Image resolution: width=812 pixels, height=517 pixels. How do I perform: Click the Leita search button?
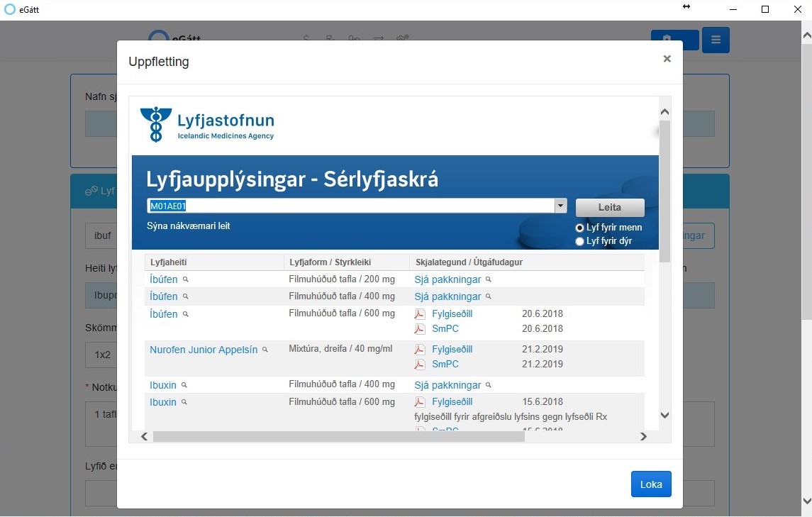[610, 207]
